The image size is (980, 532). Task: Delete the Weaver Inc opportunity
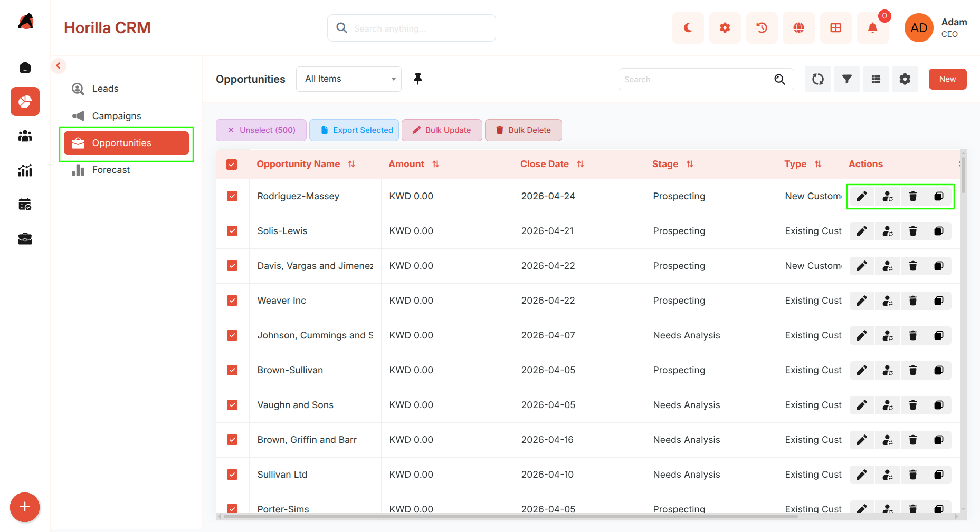913,301
